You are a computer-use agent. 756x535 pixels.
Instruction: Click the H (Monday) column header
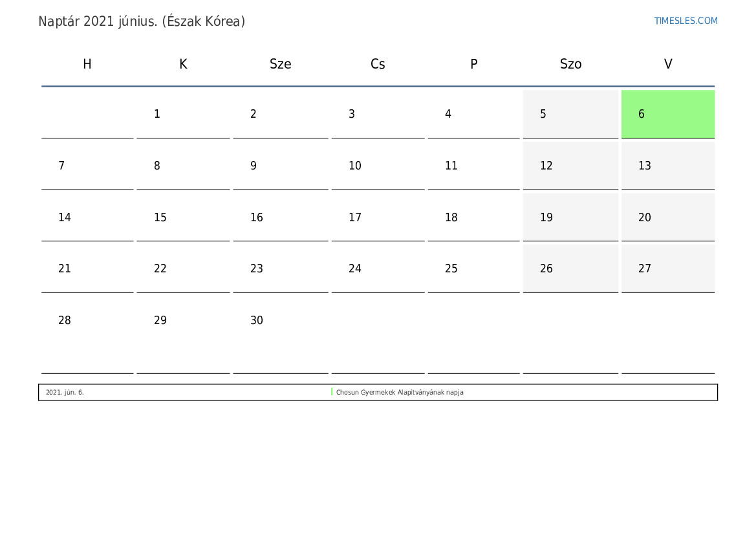pos(87,63)
